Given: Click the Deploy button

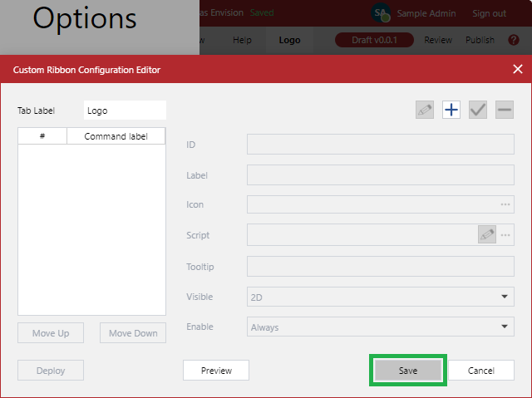Looking at the screenshot, I should (51, 371).
